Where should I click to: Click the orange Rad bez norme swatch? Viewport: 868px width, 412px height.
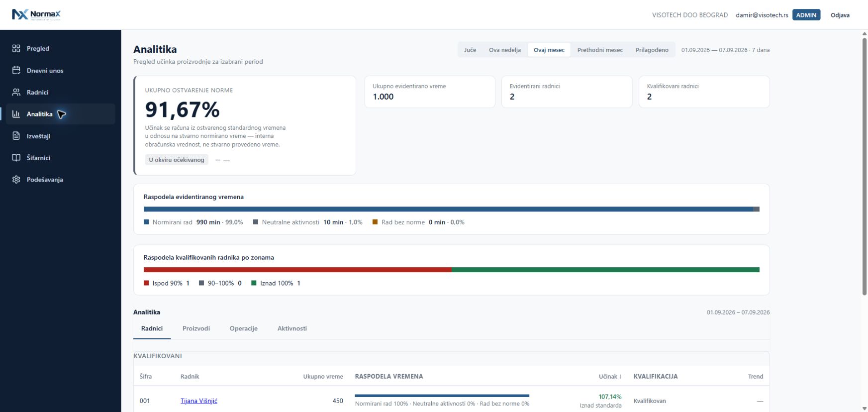375,222
